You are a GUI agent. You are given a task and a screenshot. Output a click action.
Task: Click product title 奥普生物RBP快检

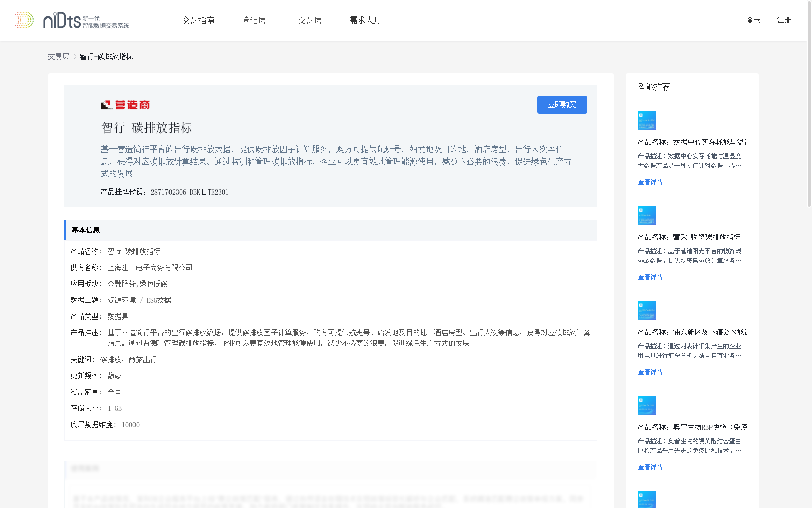pyautogui.click(x=692, y=427)
